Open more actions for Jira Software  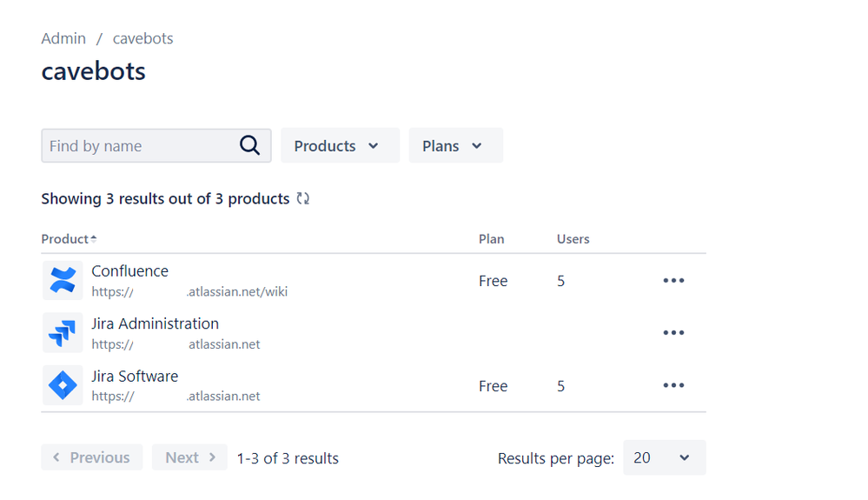(673, 385)
